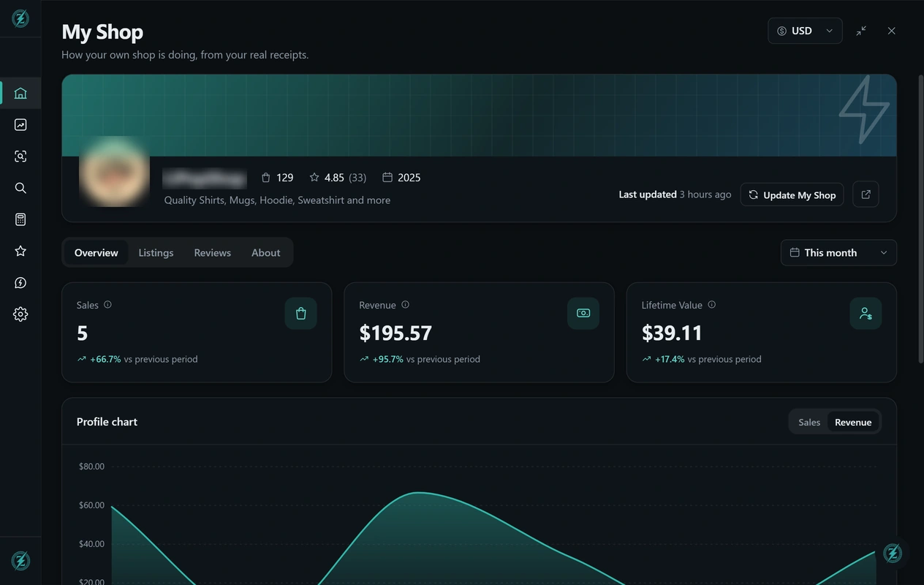
Task: Click the customer-dollar icon on Lifetime Value card
Action: (866, 313)
